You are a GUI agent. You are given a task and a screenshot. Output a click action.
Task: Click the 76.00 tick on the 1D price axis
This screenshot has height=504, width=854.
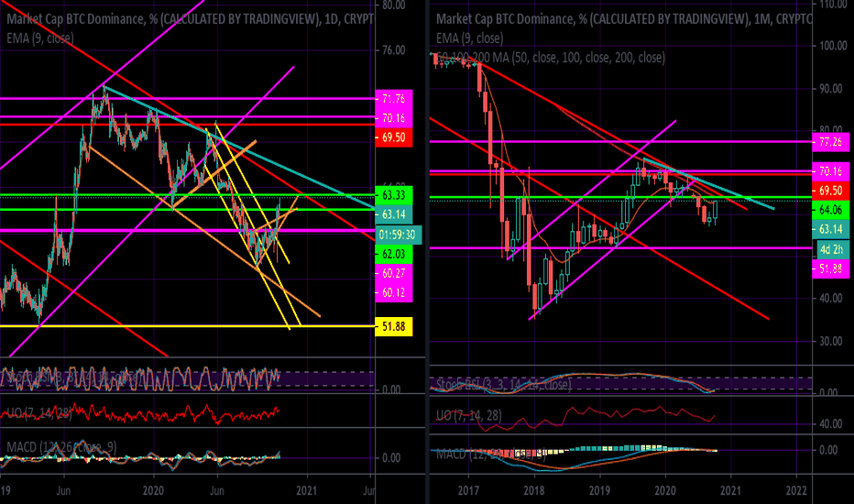[x=394, y=50]
